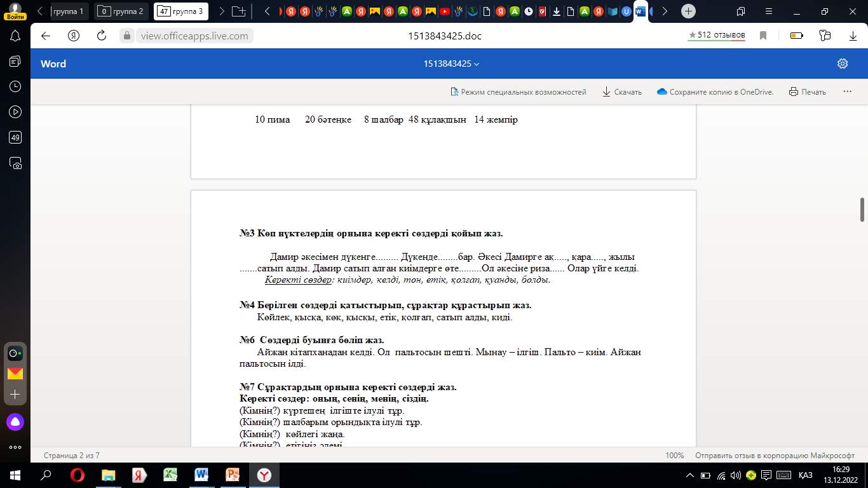This screenshot has width=868, height=488.
Task: Click the document vertical scrollbar thumb
Action: [862, 210]
